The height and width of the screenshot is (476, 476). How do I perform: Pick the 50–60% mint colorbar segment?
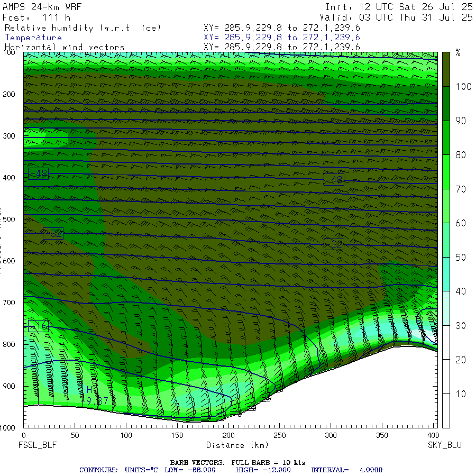click(x=446, y=240)
